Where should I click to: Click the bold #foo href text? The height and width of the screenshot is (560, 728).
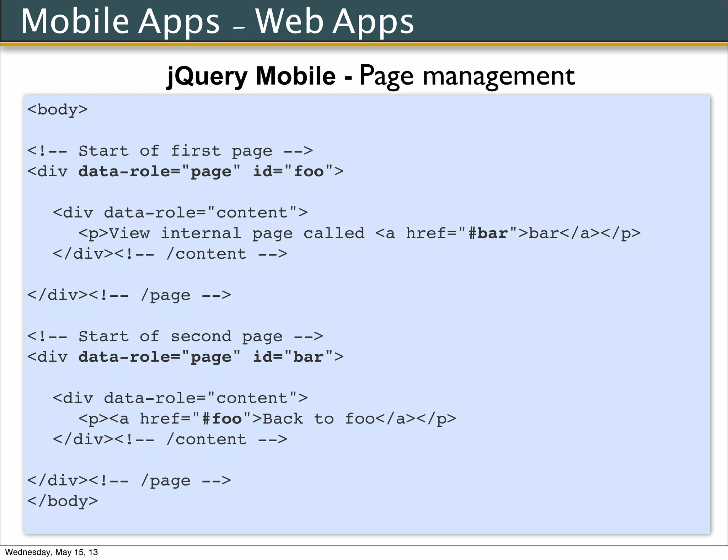[x=222, y=419]
